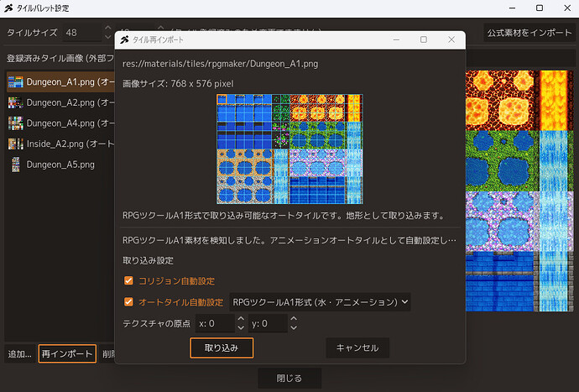Maximize the タイル再インポート dialog

pyautogui.click(x=424, y=39)
